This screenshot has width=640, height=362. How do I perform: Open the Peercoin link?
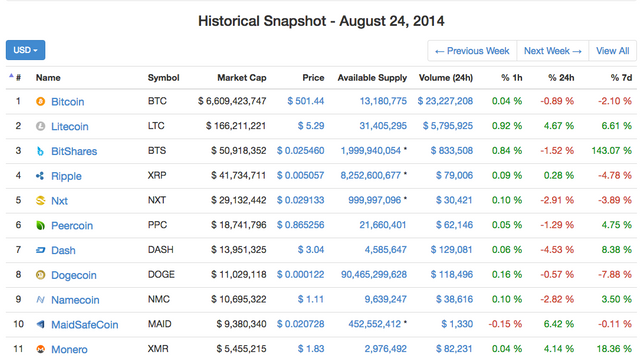tap(72, 226)
